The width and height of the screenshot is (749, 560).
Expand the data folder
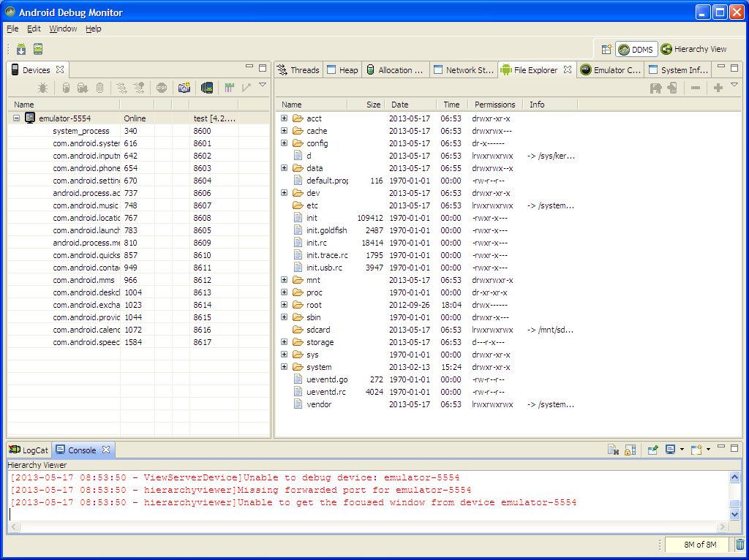(x=285, y=167)
